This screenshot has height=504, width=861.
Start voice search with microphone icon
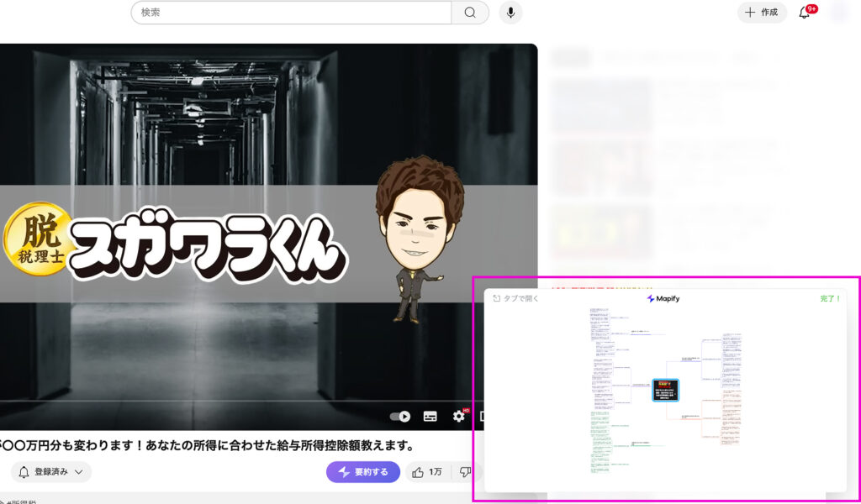point(510,13)
